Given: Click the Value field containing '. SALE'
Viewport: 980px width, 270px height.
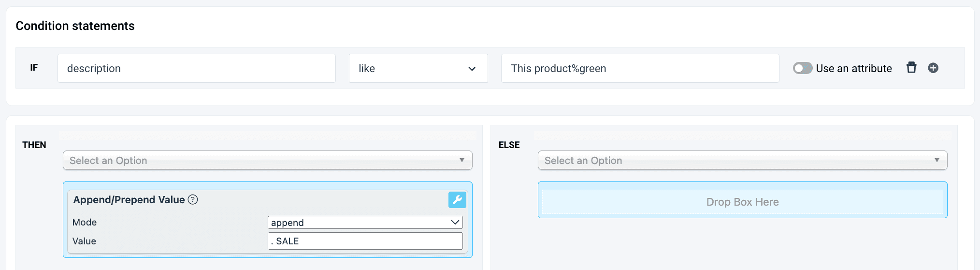Looking at the screenshot, I should 365,241.
